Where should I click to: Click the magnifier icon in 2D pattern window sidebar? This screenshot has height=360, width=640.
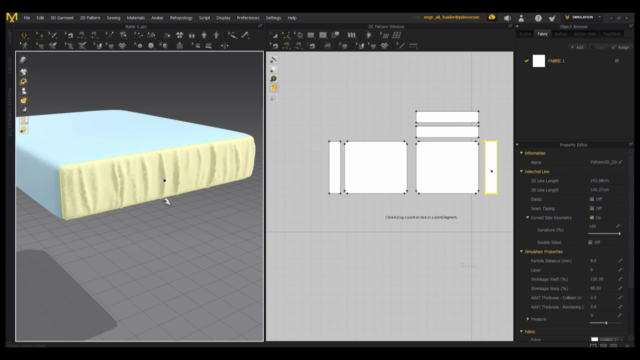273,79
